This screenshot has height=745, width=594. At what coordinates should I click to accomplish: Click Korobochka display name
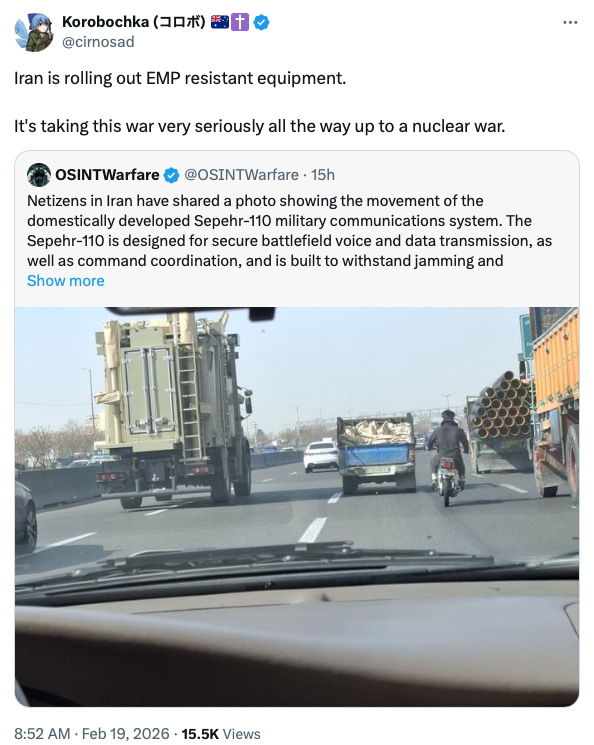(x=134, y=22)
